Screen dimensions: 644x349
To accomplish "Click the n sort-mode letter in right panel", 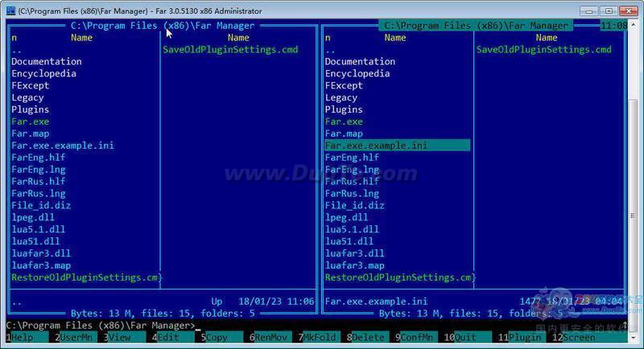I will click(328, 38).
